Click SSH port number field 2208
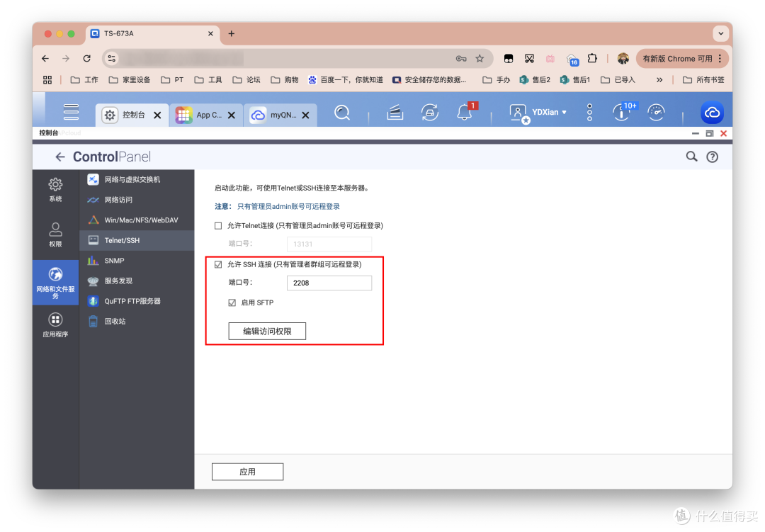The image size is (765, 532). coord(329,283)
